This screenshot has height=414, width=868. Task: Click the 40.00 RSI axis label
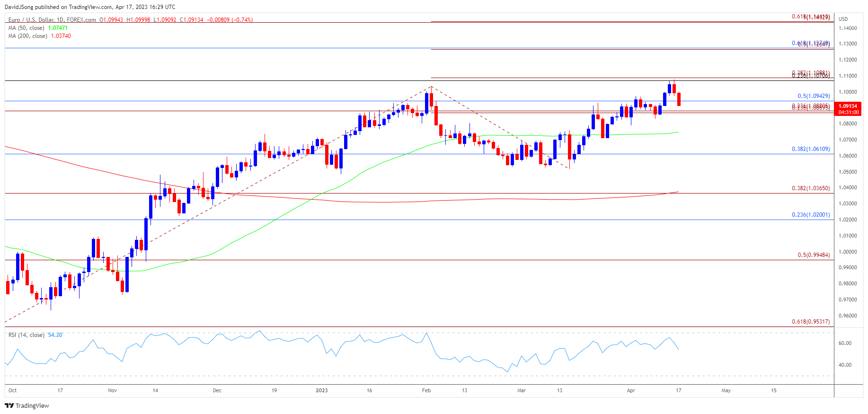[845, 365]
